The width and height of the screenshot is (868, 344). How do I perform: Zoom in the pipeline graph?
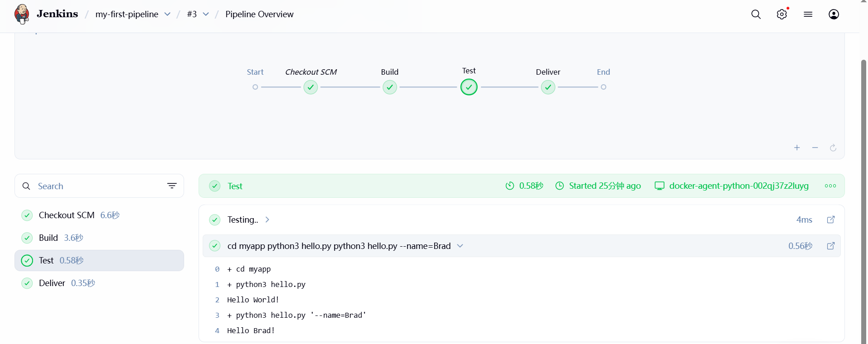(797, 148)
